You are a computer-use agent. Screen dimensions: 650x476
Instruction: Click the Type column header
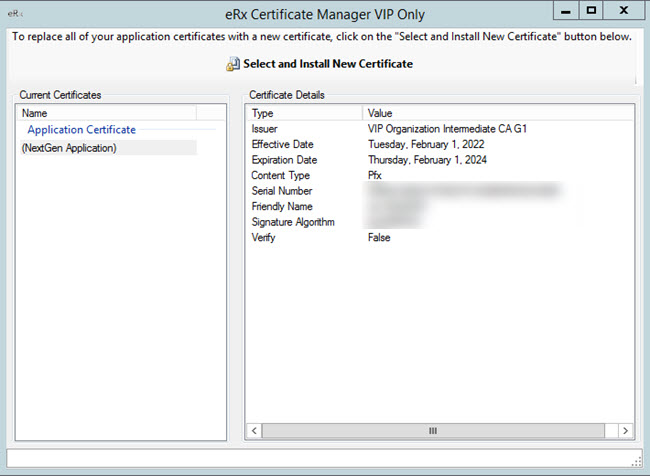[305, 113]
